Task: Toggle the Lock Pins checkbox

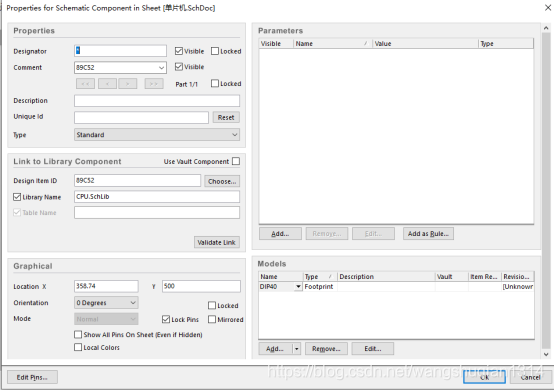Action: pos(166,319)
